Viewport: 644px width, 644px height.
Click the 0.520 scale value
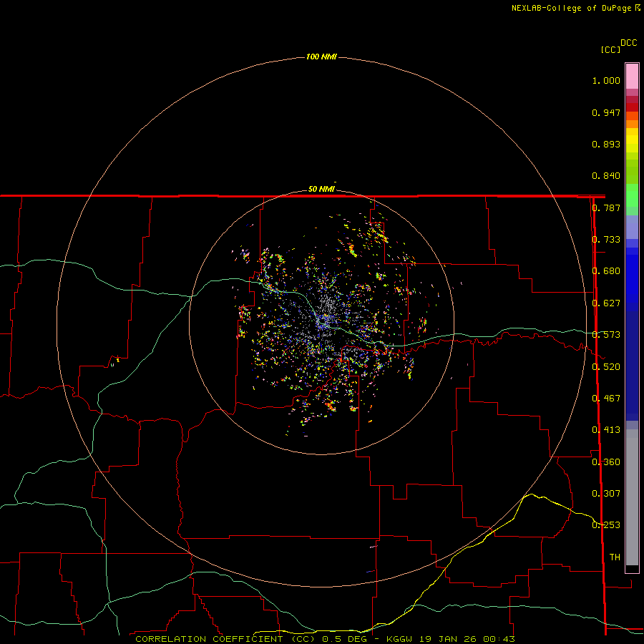[606, 367]
